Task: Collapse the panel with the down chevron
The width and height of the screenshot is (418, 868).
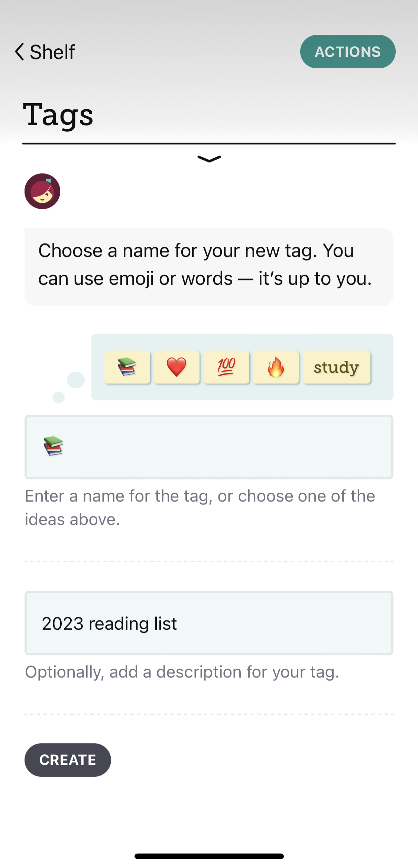Action: tap(209, 159)
